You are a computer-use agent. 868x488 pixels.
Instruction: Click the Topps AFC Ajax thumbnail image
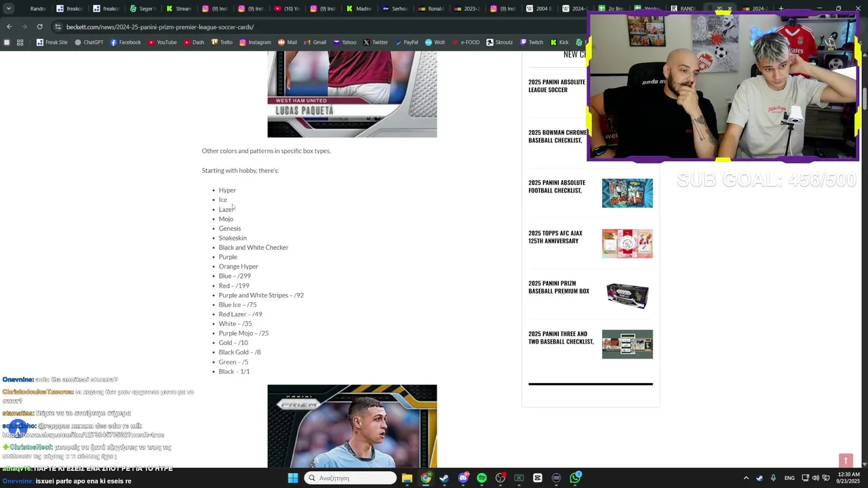(627, 243)
